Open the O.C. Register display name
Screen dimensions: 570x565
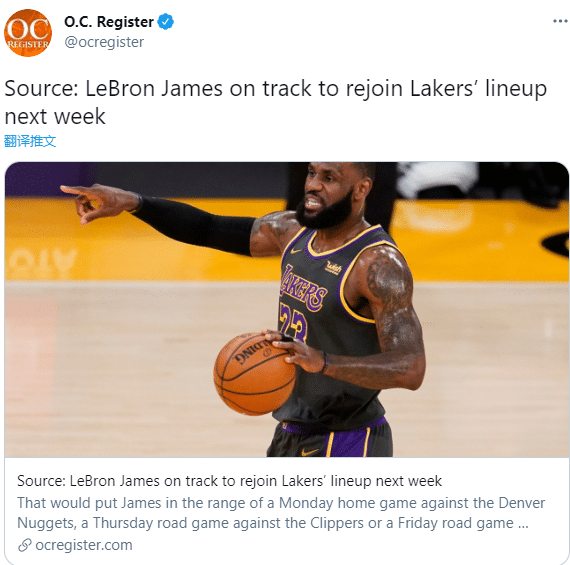click(109, 22)
